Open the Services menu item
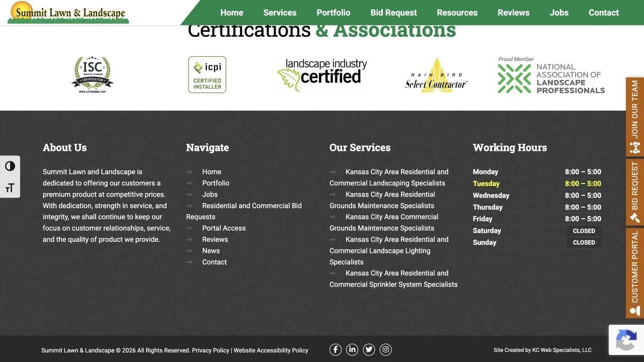The height and width of the screenshot is (362, 644). 280,13
